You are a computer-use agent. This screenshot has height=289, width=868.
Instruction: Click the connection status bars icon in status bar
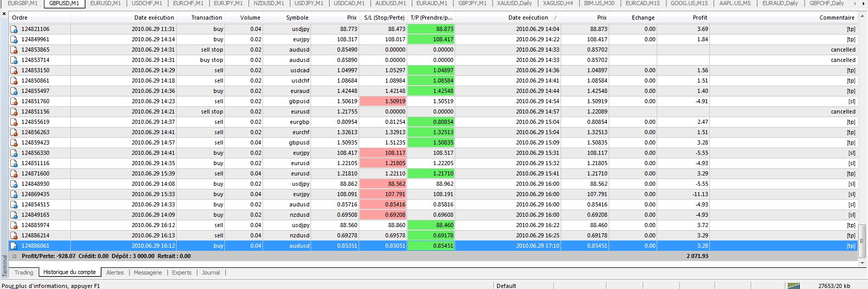pyautogui.click(x=793, y=285)
